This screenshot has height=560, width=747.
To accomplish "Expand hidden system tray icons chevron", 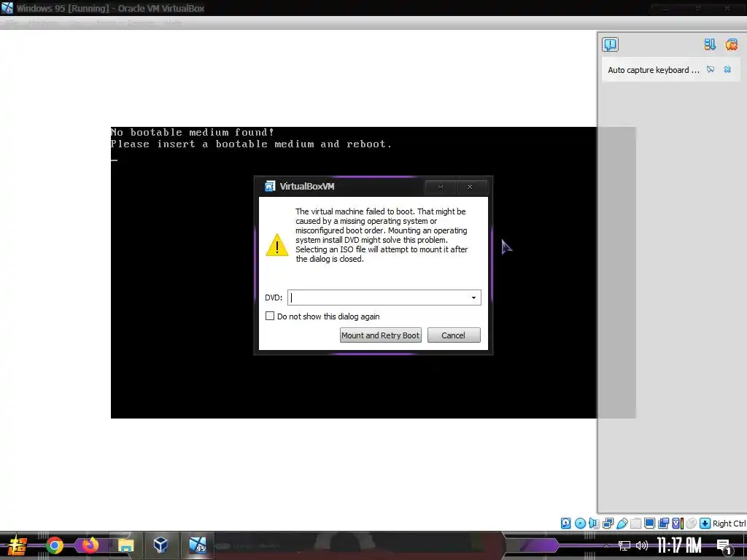I will click(x=606, y=545).
